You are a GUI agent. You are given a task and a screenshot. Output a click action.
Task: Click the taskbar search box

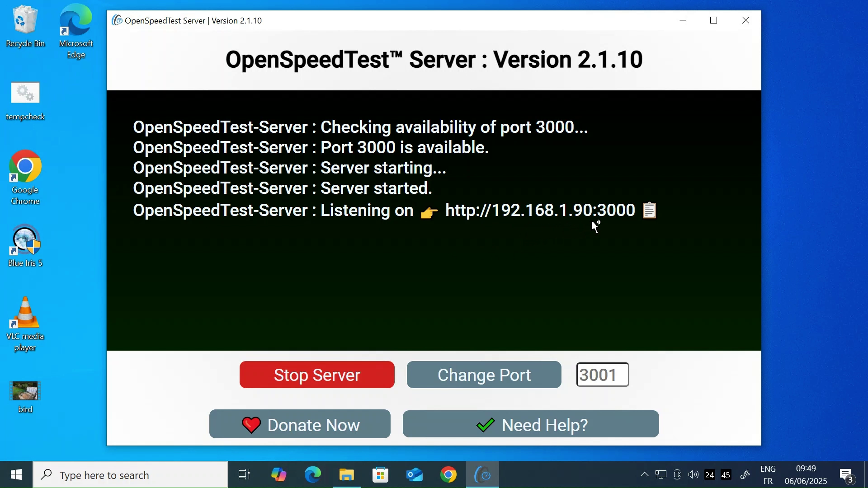click(130, 475)
